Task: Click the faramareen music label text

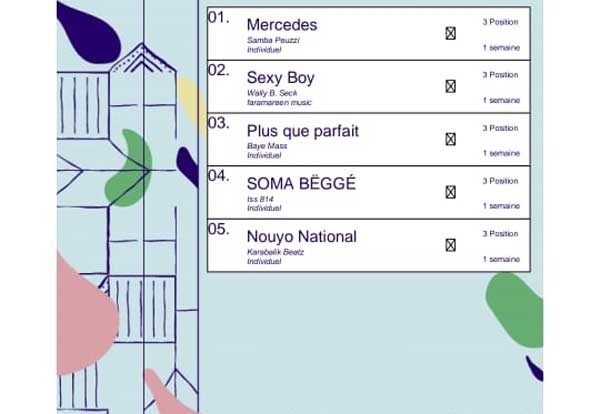Action: point(279,103)
